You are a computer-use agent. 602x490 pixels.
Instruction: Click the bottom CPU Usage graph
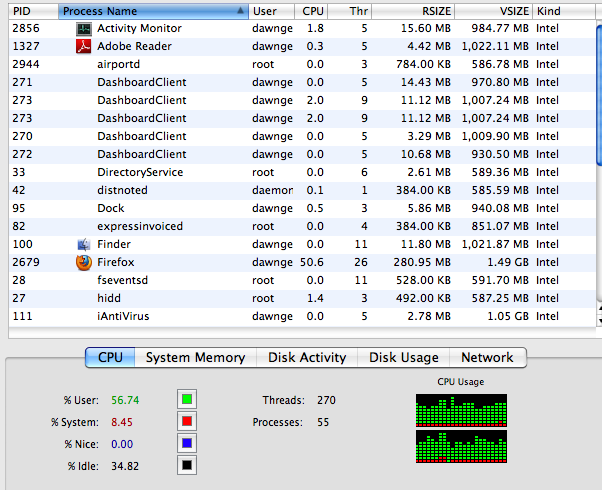click(461, 447)
